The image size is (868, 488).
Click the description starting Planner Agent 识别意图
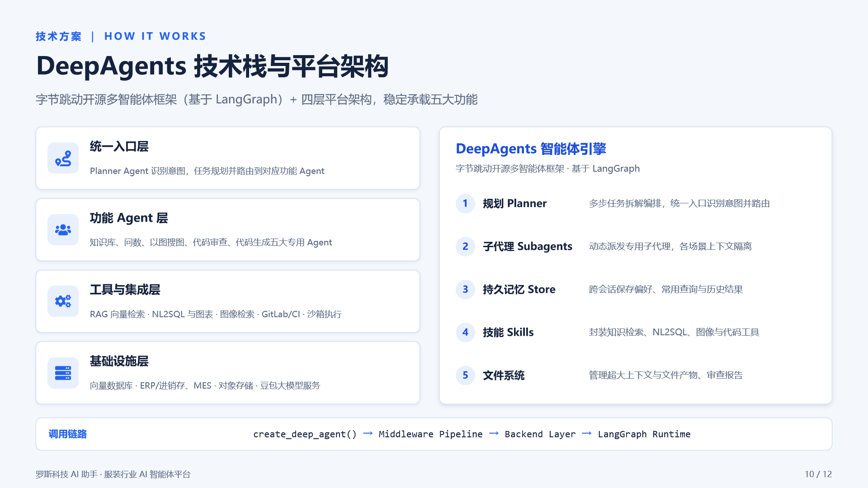(x=207, y=171)
